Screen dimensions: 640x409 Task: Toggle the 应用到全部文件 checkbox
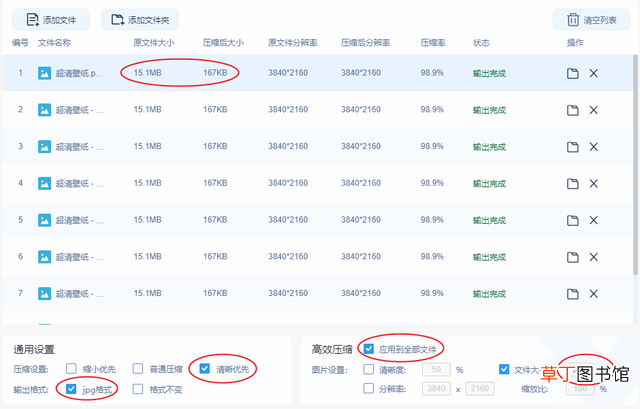coord(369,349)
